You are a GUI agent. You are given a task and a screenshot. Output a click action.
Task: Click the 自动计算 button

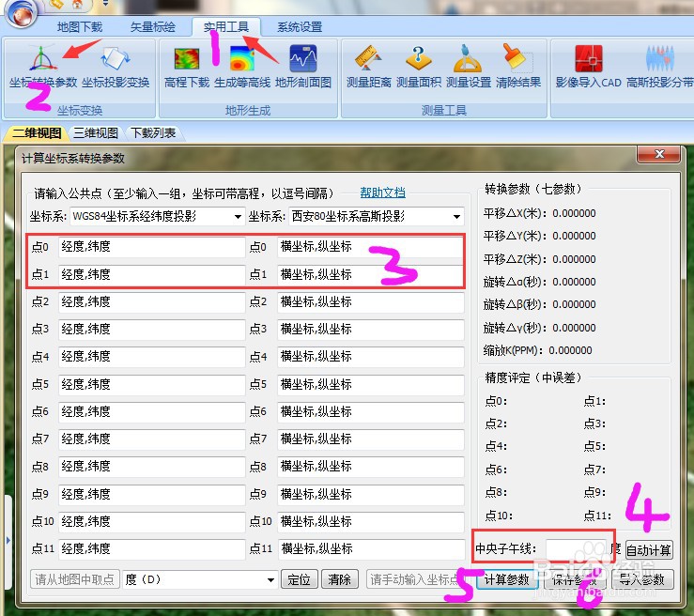(x=649, y=550)
